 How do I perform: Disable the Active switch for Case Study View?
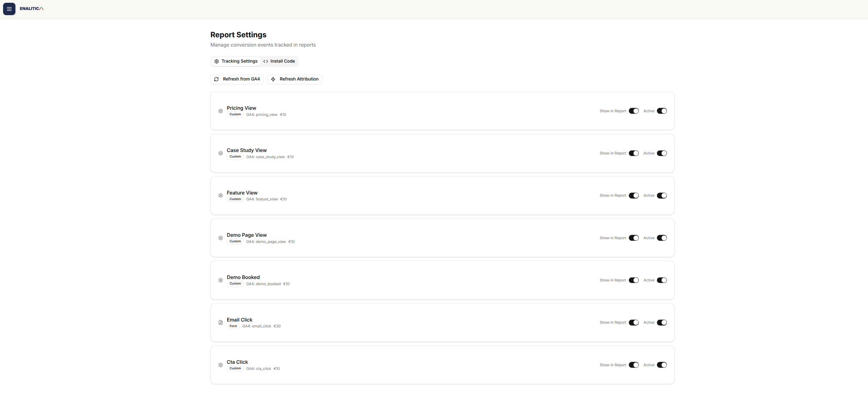(x=662, y=154)
